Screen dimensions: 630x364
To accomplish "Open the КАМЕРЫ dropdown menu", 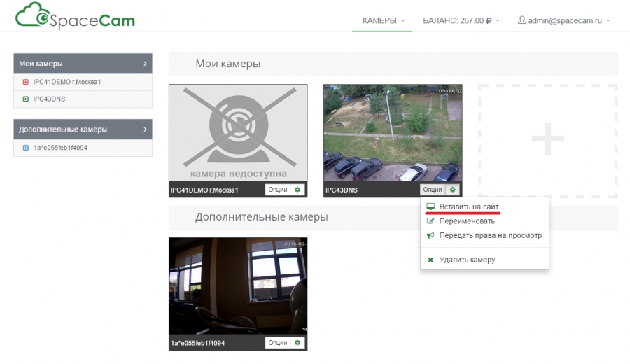I will pos(384,20).
